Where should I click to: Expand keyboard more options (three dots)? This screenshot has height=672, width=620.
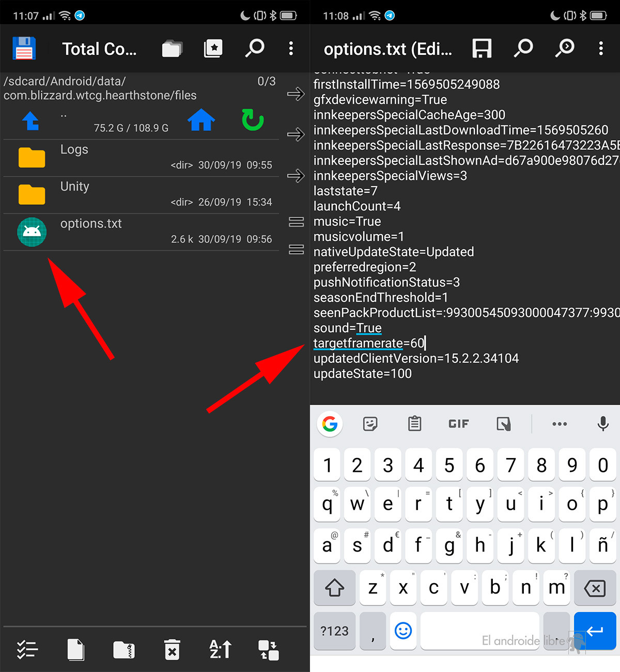pos(560,424)
